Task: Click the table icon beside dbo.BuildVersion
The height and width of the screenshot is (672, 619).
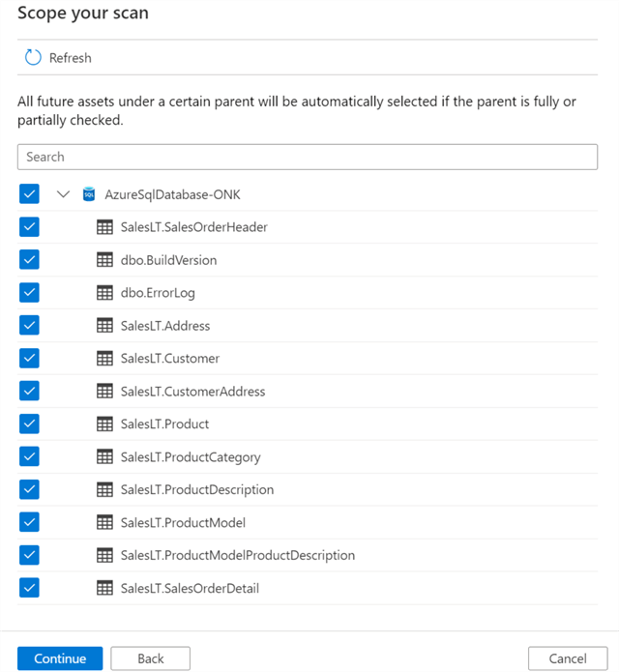Action: (105, 260)
